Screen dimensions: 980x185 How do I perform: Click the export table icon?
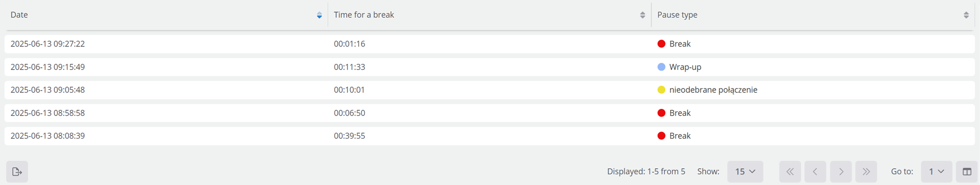click(17, 172)
